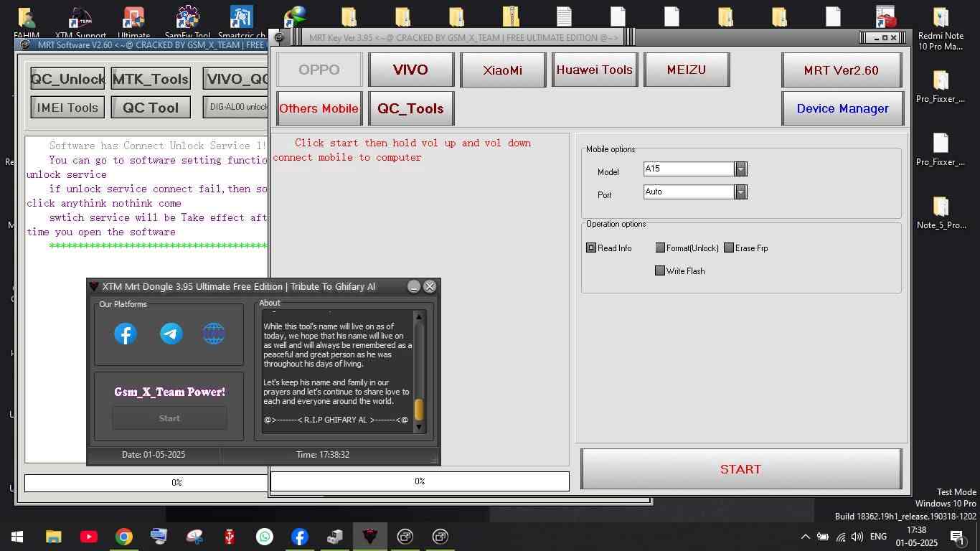Screen dimensions: 980x551
Task: Click IMEI Tools in MRT Software window
Action: 67,108
